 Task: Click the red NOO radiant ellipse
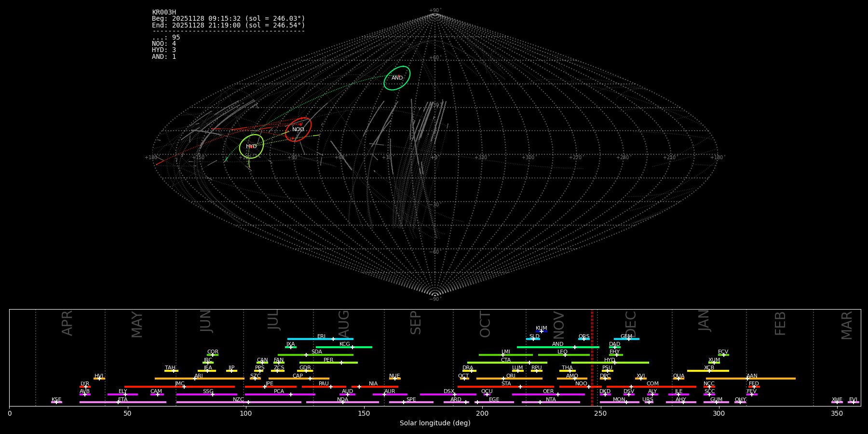(x=298, y=129)
